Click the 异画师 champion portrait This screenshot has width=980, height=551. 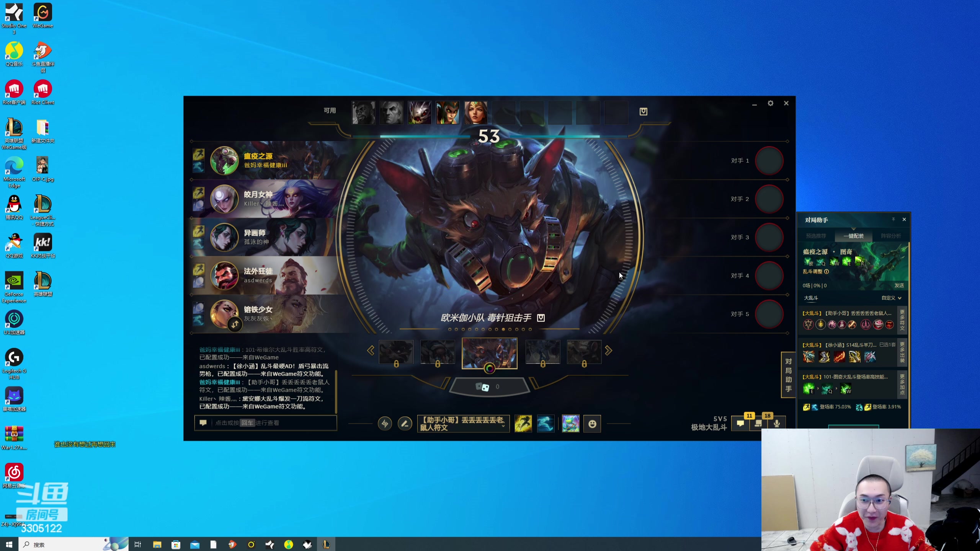click(x=224, y=237)
